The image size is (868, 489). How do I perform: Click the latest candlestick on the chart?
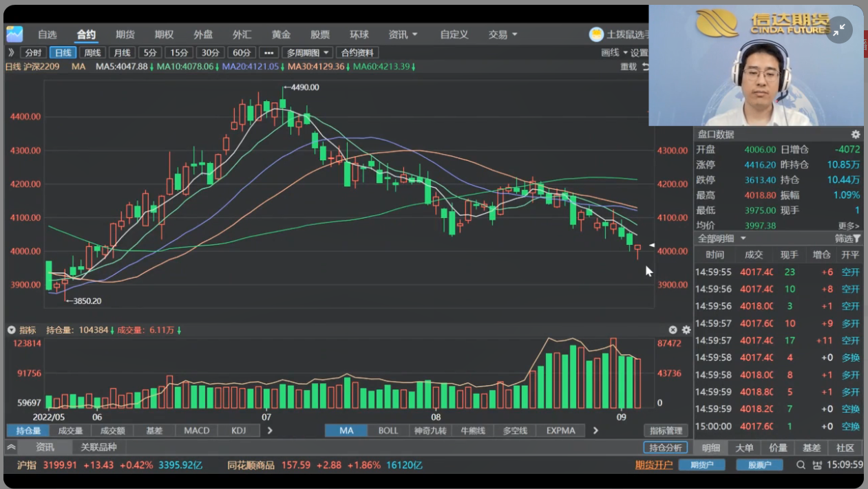(x=638, y=249)
